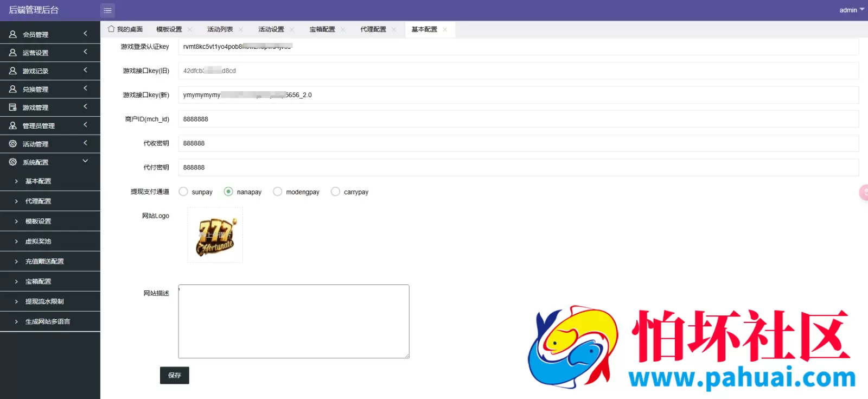
Task: Click the 管理员管理 icon in the sidebar
Action: click(13, 125)
